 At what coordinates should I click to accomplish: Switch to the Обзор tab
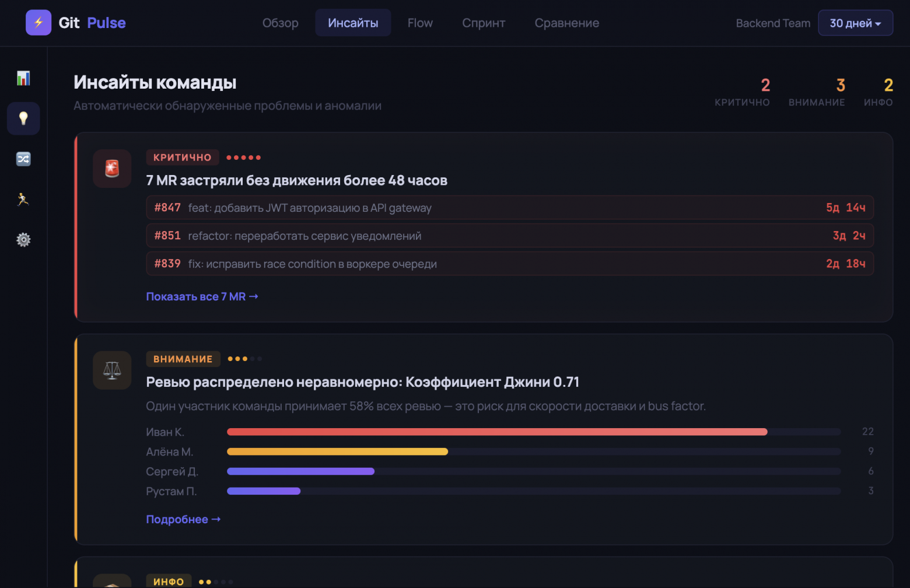pos(281,23)
